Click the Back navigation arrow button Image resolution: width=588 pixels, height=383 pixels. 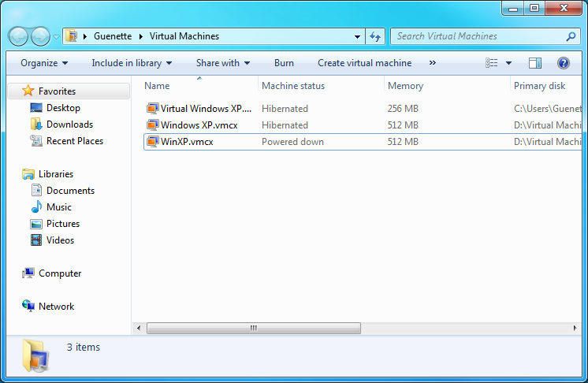[x=18, y=36]
